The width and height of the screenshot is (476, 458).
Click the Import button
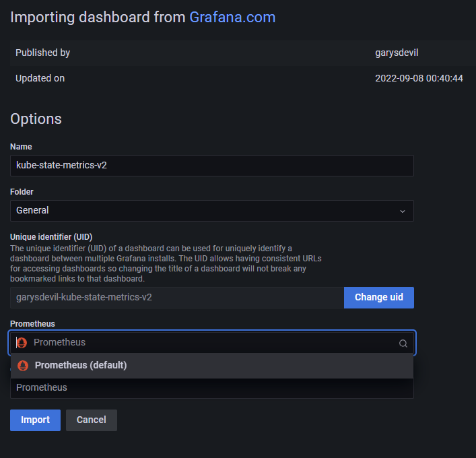(x=35, y=420)
